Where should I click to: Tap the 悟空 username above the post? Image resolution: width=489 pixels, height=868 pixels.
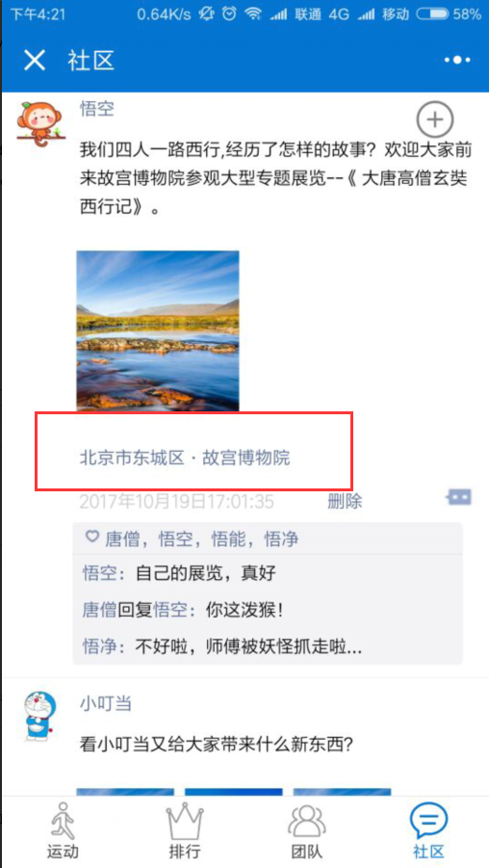click(97, 109)
